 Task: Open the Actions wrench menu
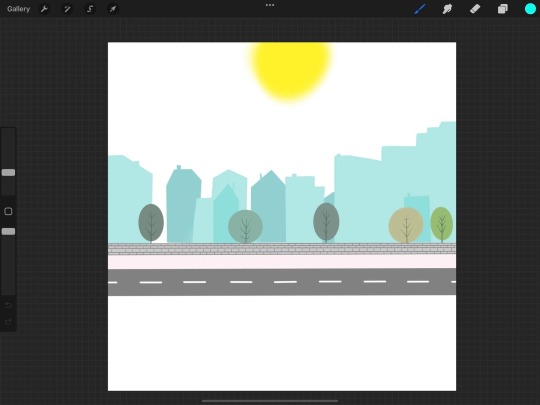pos(44,9)
